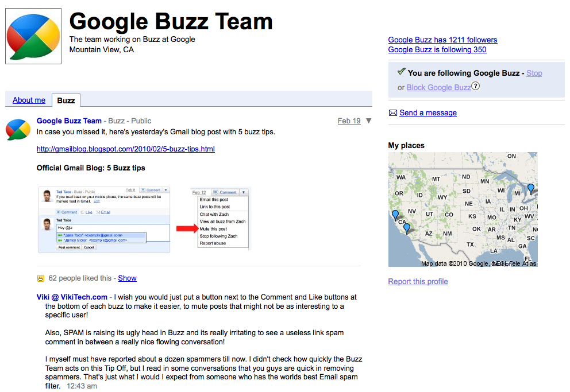570x392 pixels.
Task: Open the Buzz tips screenshot with red arrow
Action: pos(144,218)
